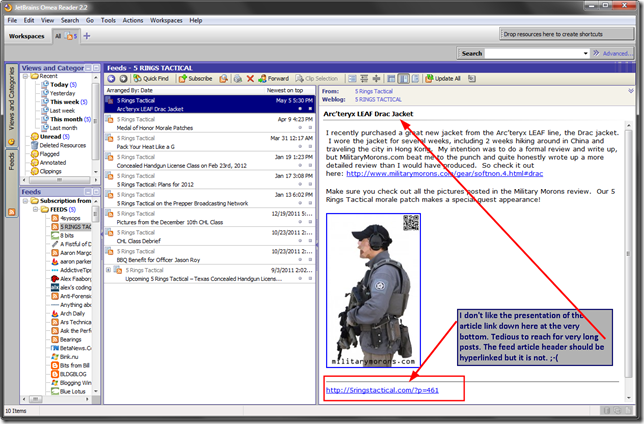644x424 pixels.
Task: Select the vertical split layout icon
Action: [404, 78]
